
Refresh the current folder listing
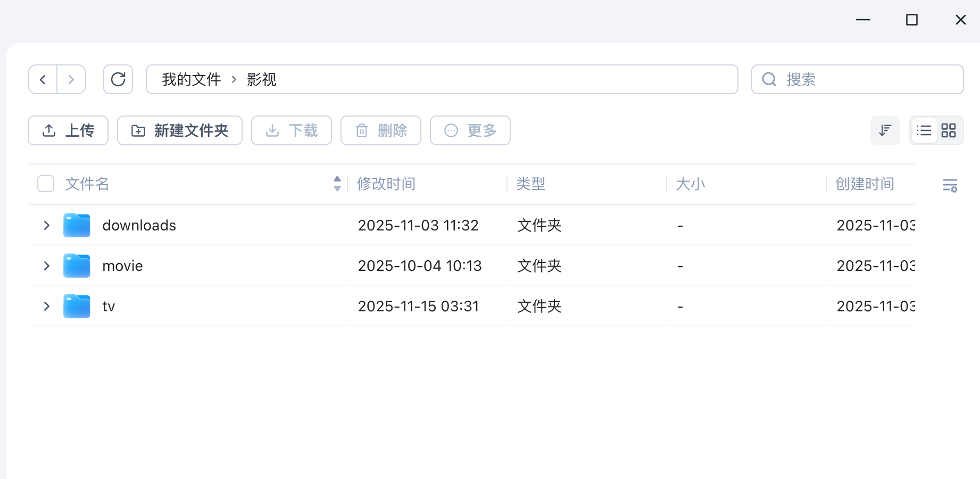tap(118, 80)
